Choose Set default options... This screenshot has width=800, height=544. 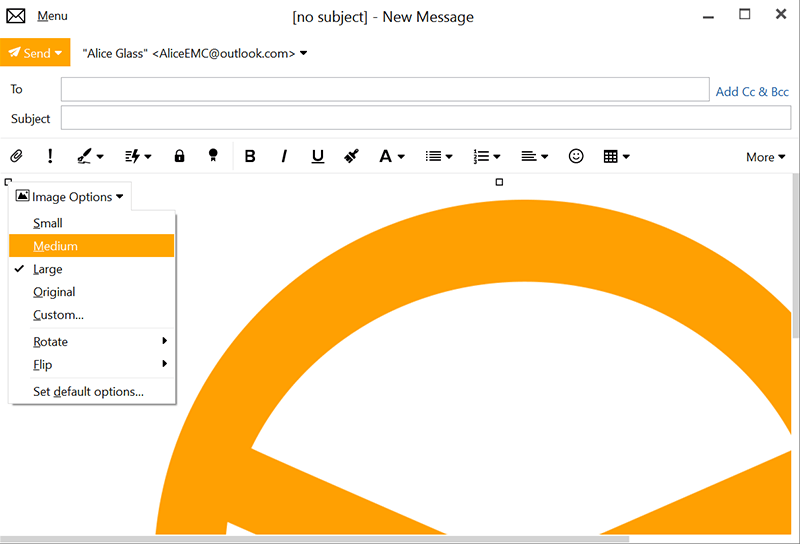92,391
